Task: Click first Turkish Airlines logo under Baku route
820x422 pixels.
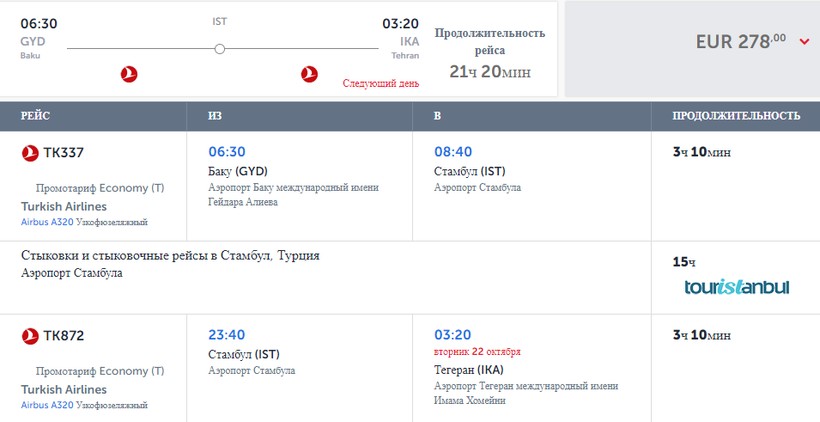Action: (x=128, y=75)
